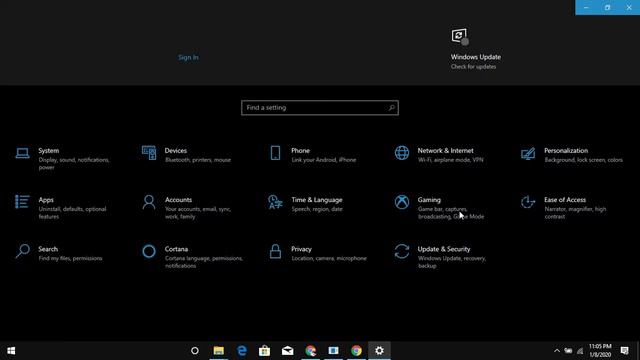Click the Cortana circle on the taskbar
The image size is (640, 360).
coord(195,351)
